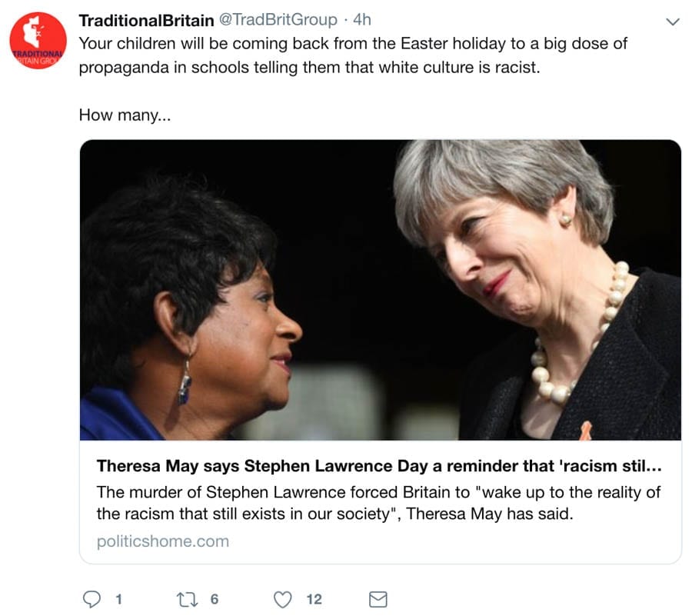Click the like count number 12

pyautogui.click(x=314, y=599)
